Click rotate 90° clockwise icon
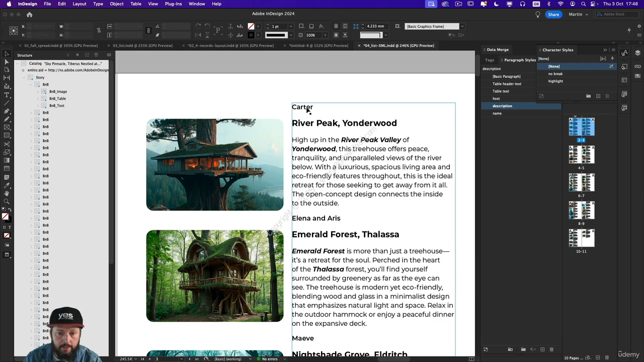 [198, 26]
